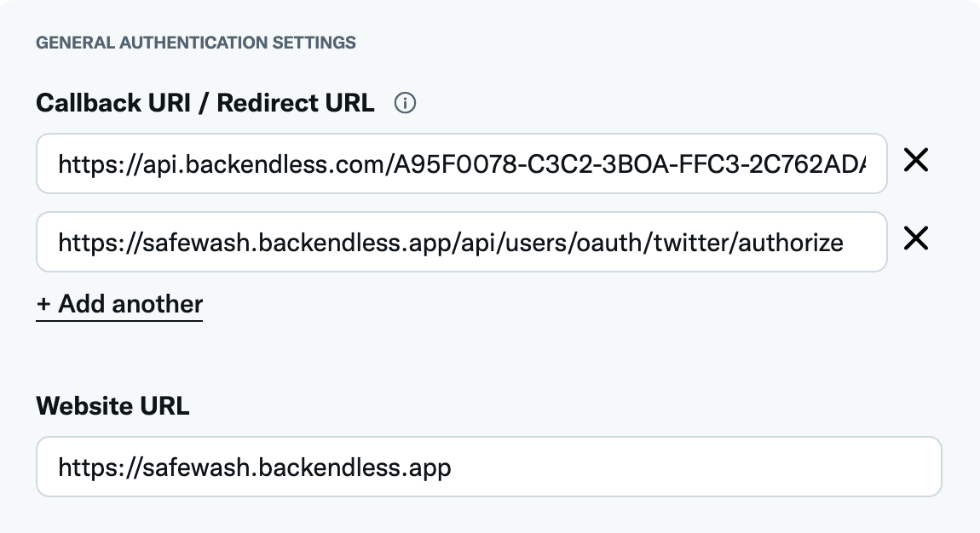
Task: Add another callback URI
Action: pos(119,304)
